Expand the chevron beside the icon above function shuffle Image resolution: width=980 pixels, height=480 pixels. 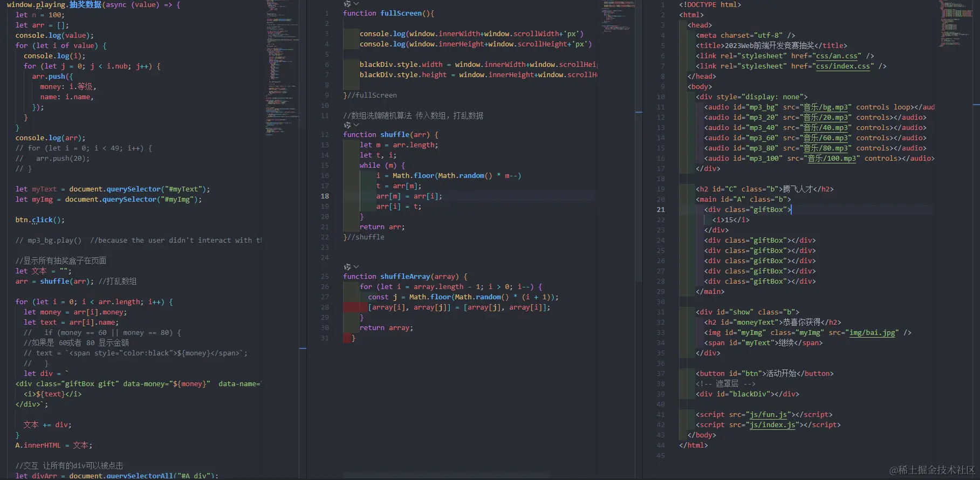[356, 125]
